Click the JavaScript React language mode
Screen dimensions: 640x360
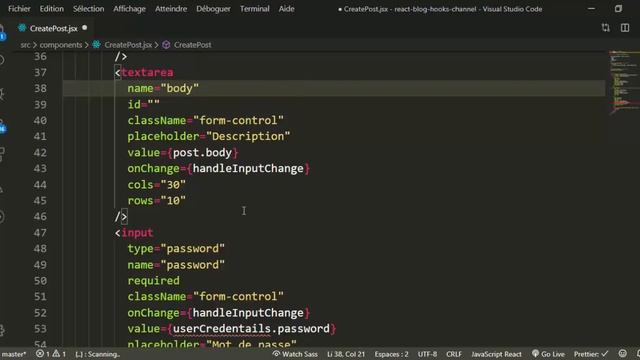point(496,354)
